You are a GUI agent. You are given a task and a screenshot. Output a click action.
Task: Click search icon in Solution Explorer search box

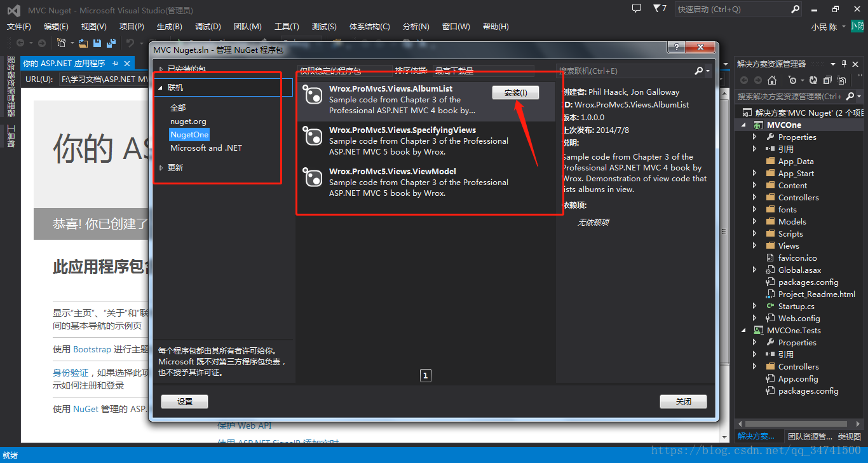[x=850, y=96]
